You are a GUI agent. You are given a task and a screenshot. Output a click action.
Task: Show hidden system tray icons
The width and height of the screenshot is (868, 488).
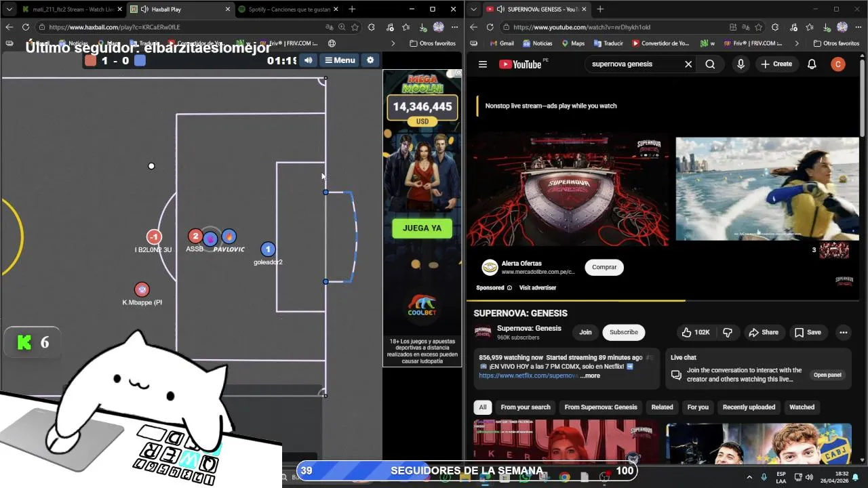(749, 477)
